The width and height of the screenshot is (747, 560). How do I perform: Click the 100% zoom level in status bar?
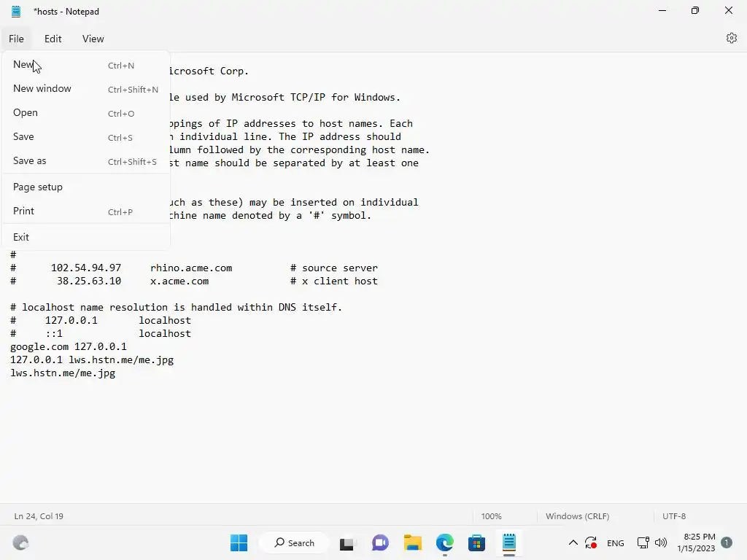click(491, 516)
